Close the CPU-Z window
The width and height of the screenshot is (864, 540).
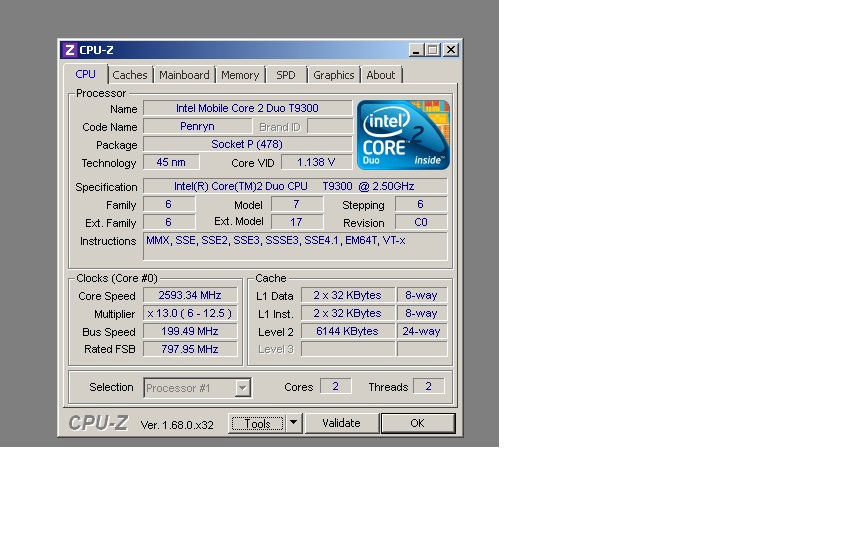click(x=451, y=50)
